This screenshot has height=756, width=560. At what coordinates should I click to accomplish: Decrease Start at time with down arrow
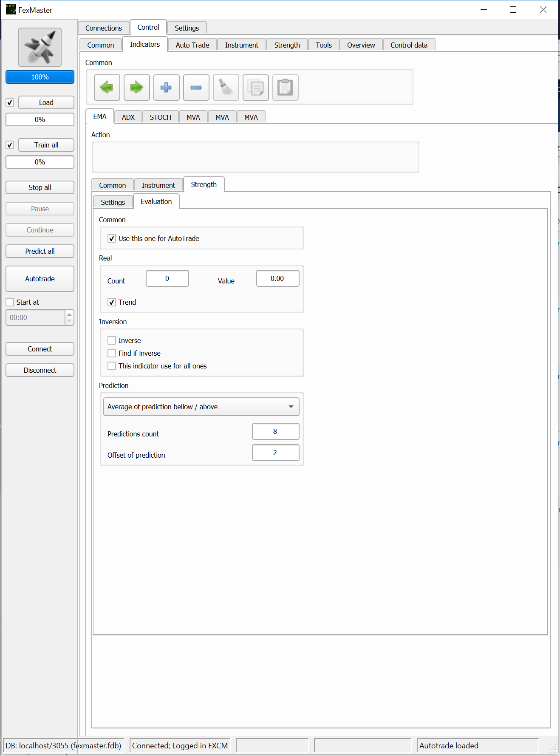69,321
